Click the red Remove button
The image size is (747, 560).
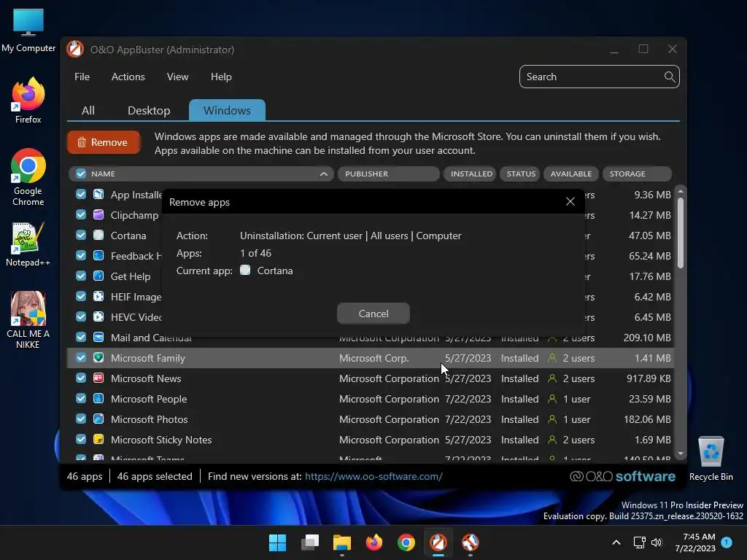pos(104,142)
